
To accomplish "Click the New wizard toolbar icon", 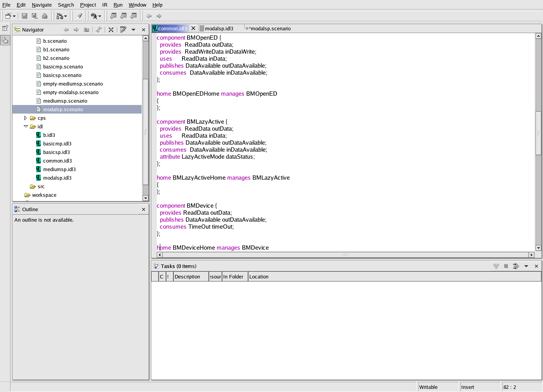I will click(8, 16).
